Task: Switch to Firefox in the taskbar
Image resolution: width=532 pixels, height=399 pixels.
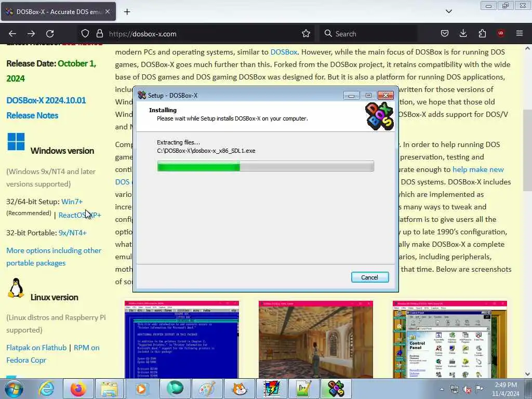Action: (x=78, y=389)
